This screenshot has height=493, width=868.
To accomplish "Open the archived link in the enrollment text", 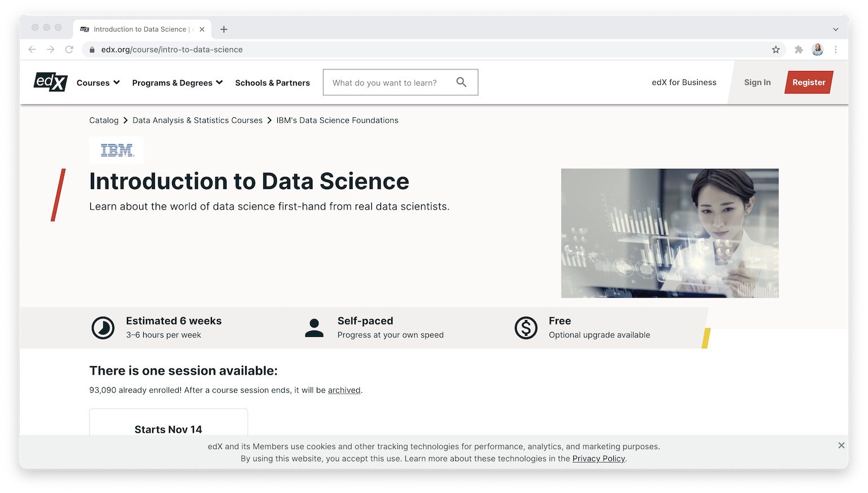I will click(x=344, y=390).
